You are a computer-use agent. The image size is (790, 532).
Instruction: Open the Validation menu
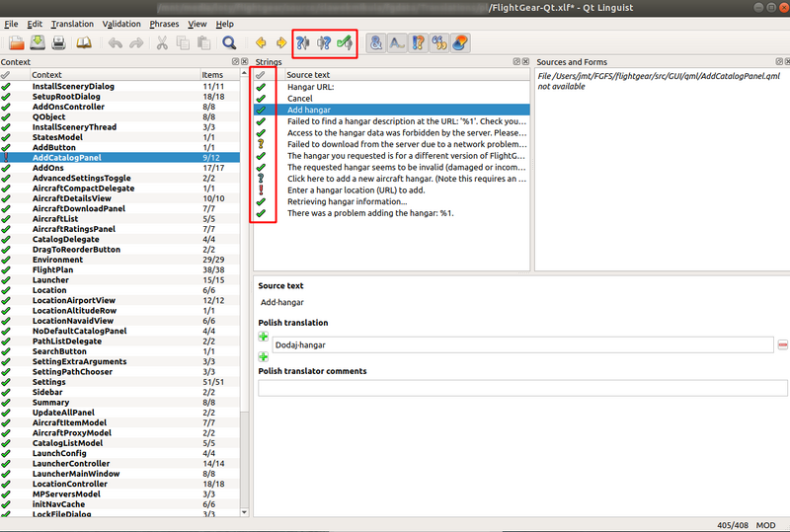pyautogui.click(x=121, y=24)
